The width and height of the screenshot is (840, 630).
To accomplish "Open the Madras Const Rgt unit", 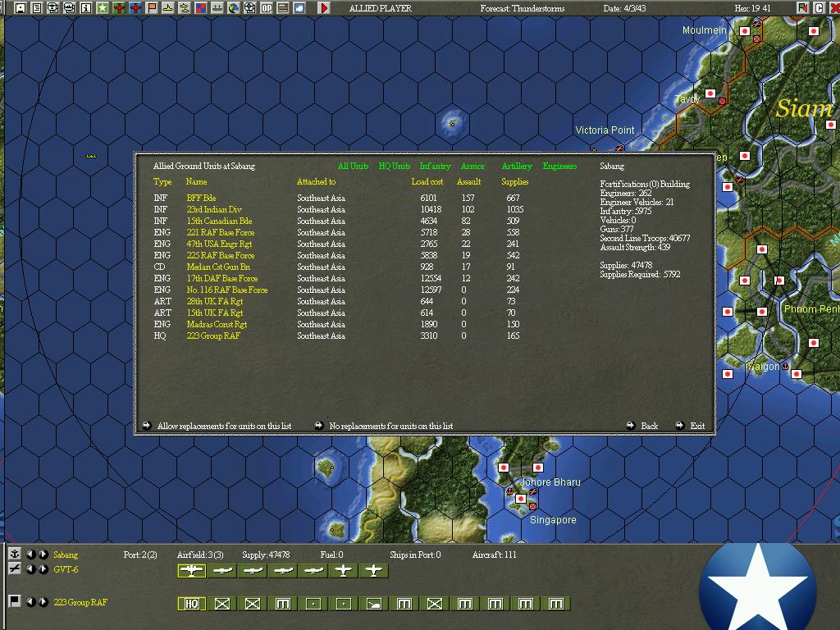I will [217, 324].
